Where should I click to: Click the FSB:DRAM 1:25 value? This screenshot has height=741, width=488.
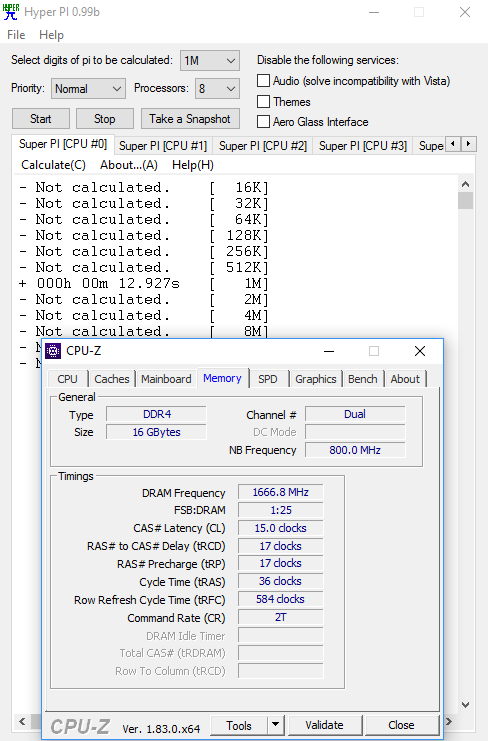click(x=281, y=510)
